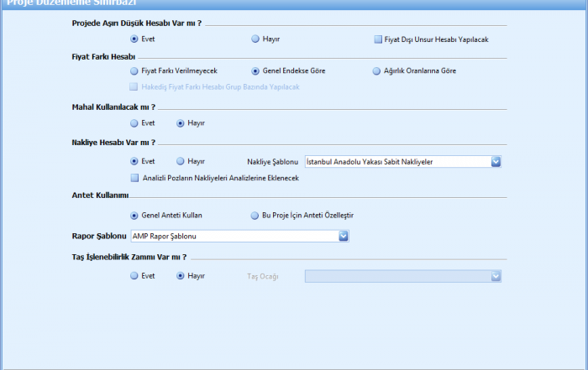This screenshot has height=370, width=588.
Task: Expand the Rapor Şablonu dropdown
Action: coord(344,236)
